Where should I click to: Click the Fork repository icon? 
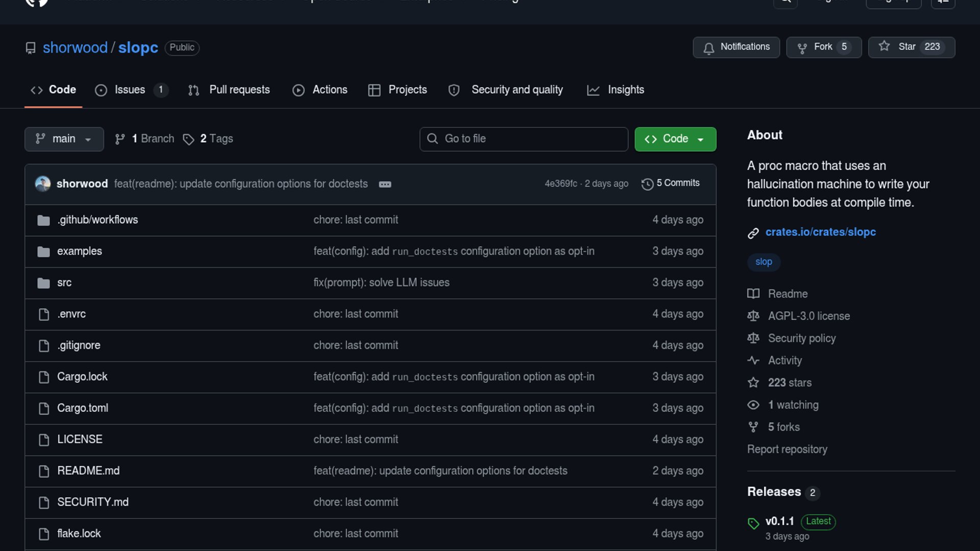[x=802, y=47]
